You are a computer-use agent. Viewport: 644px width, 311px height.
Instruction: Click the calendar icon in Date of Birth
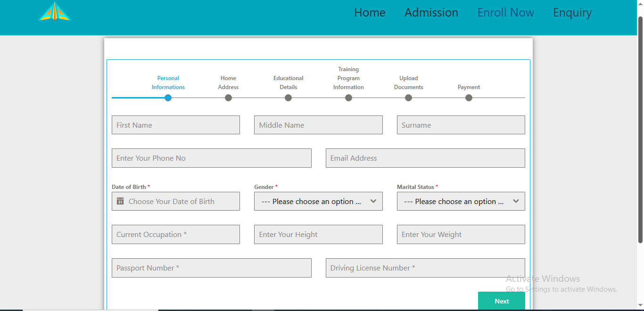[120, 201]
